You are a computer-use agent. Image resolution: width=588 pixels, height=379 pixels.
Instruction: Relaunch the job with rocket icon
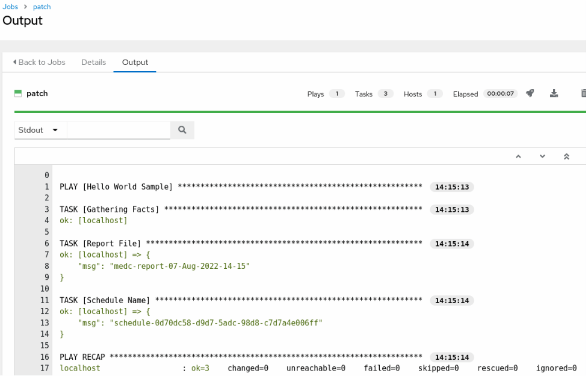[x=530, y=93]
